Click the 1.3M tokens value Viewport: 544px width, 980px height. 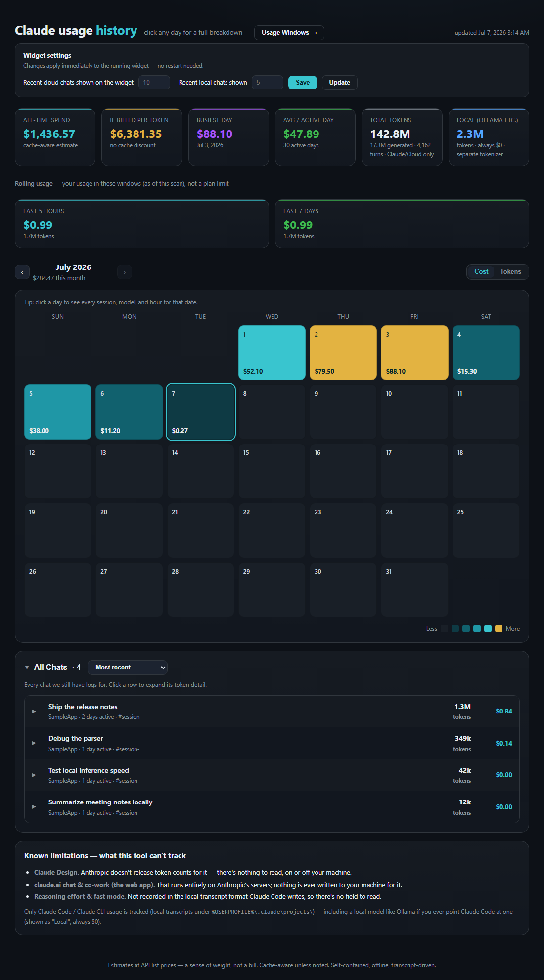click(462, 707)
